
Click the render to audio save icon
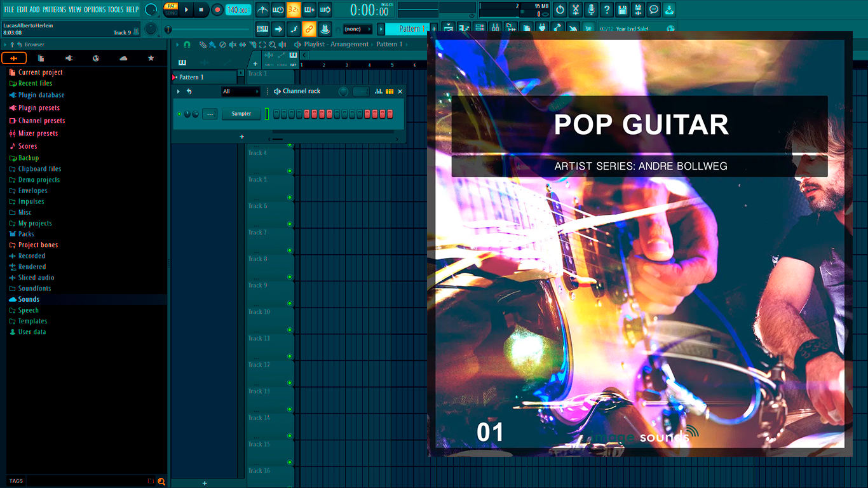click(638, 10)
